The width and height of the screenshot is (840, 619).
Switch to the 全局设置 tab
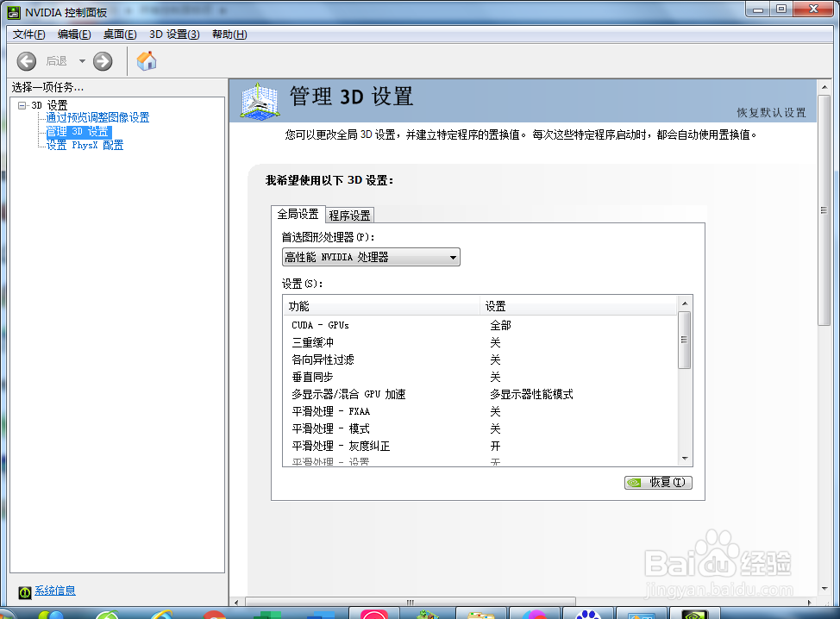coord(298,214)
